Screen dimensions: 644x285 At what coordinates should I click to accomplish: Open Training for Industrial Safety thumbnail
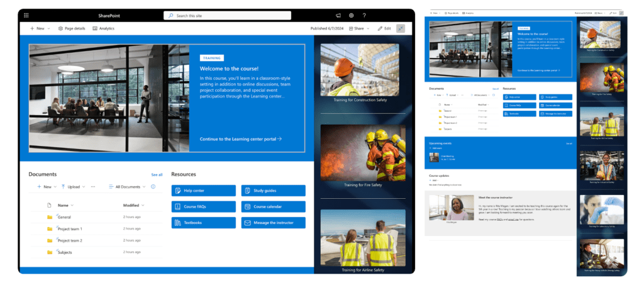[602, 165]
